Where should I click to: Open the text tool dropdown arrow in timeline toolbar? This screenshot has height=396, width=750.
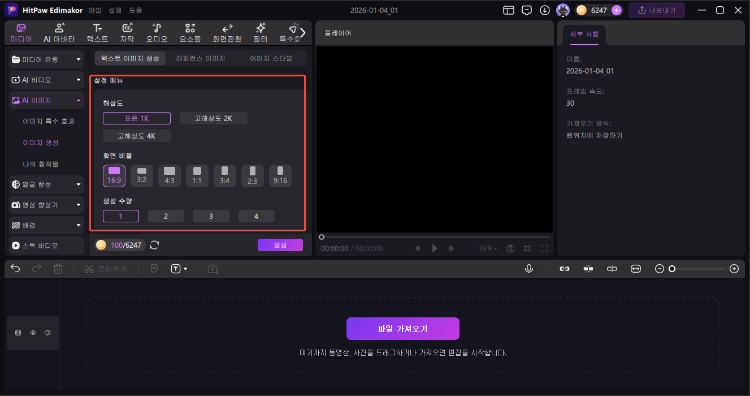[x=186, y=269]
